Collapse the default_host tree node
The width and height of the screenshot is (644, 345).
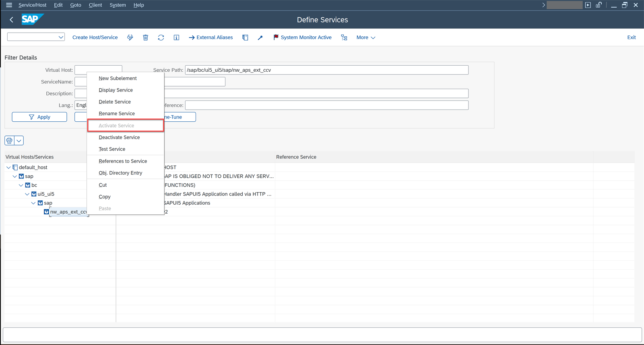[8, 167]
